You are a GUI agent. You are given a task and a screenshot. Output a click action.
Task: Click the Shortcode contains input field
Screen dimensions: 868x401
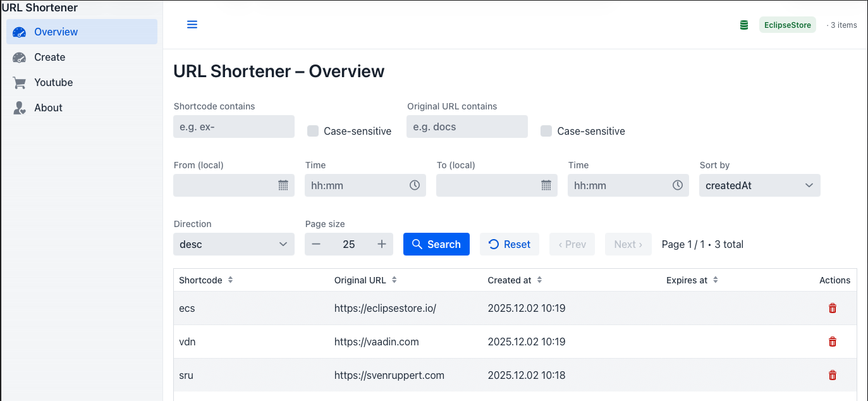[x=233, y=126]
